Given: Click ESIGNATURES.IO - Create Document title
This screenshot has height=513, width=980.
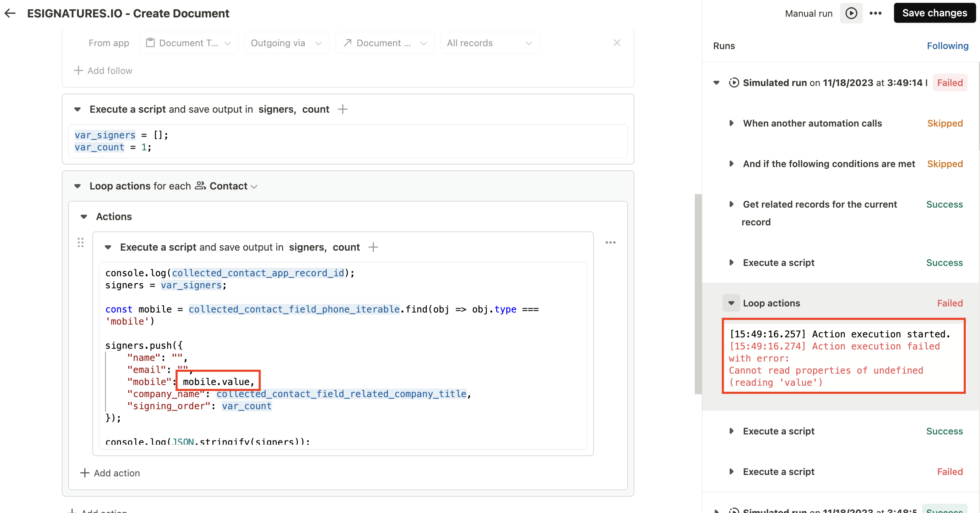Looking at the screenshot, I should tap(128, 13).
